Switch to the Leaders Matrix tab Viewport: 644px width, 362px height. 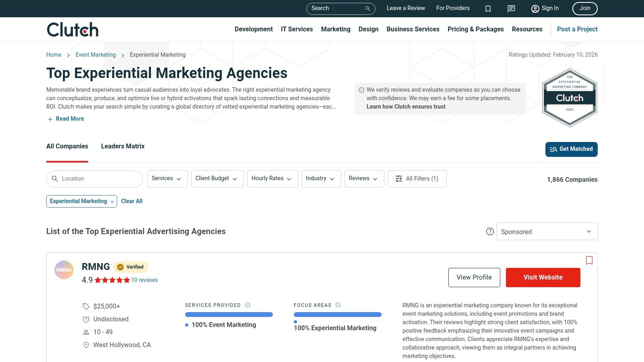click(122, 146)
